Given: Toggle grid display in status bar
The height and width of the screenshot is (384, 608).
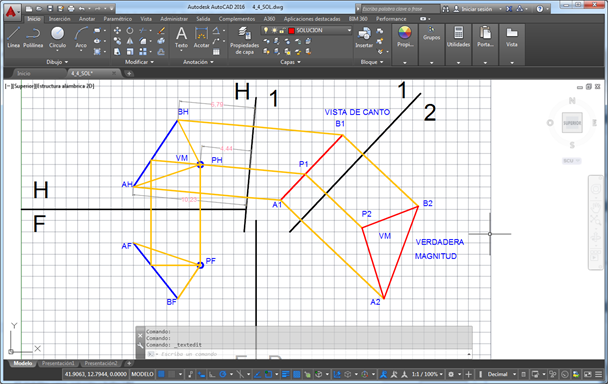Looking at the screenshot, I should click(161, 374).
